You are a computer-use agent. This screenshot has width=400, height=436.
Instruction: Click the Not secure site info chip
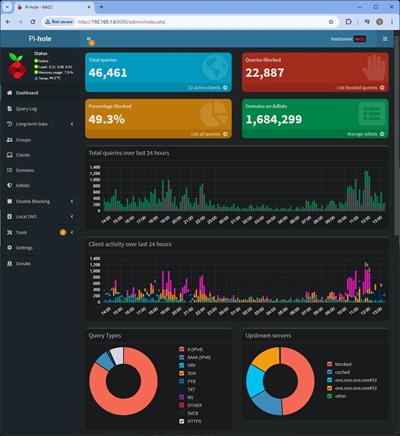[x=59, y=22]
